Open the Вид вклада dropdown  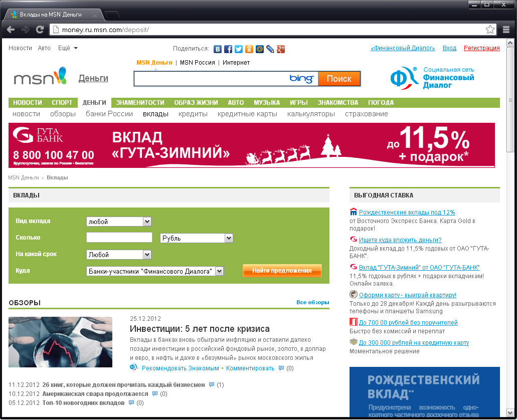click(119, 222)
